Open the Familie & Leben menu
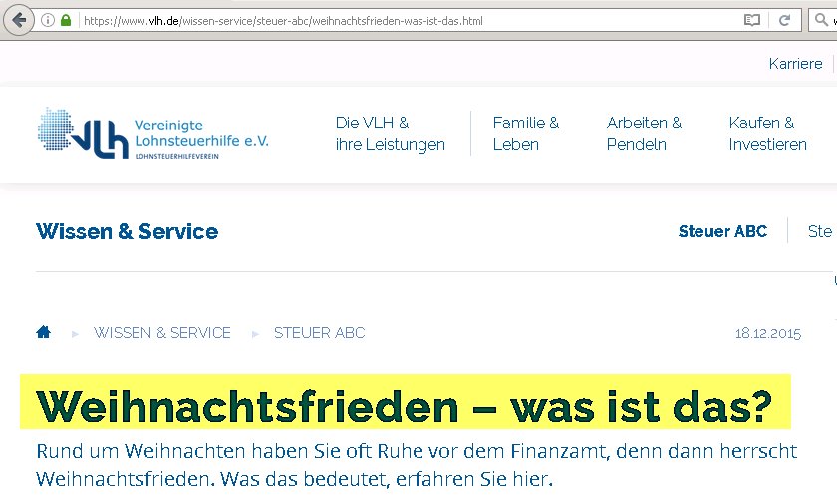 [525, 134]
